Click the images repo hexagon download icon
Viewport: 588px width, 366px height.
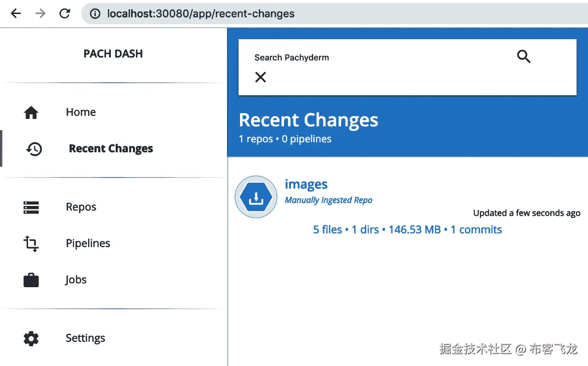[x=256, y=197]
